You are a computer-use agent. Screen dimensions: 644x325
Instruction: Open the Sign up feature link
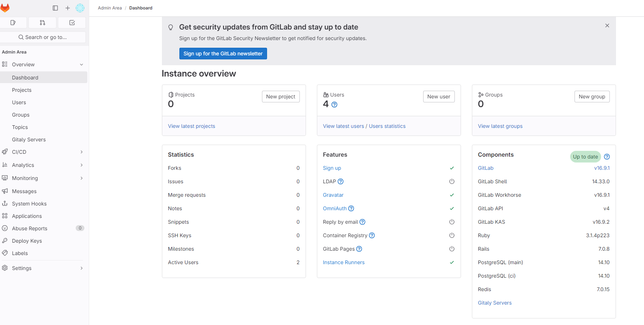point(332,168)
